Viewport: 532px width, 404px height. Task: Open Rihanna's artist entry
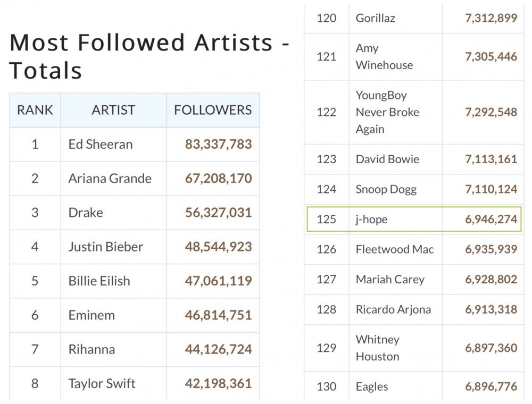tap(92, 349)
